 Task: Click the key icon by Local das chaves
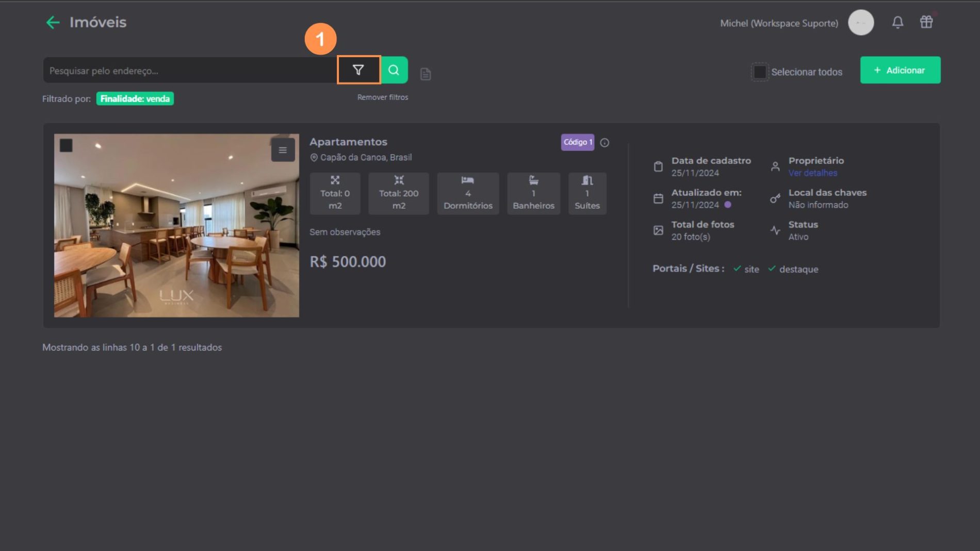pos(775,198)
